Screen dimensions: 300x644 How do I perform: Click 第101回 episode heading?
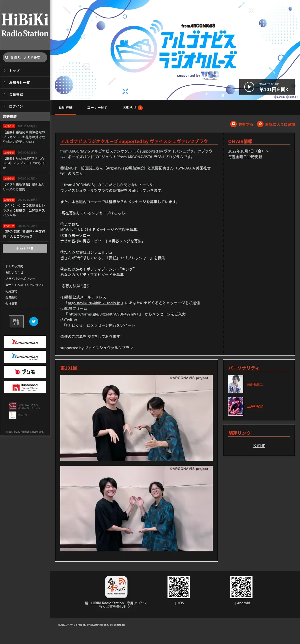pos(68,368)
